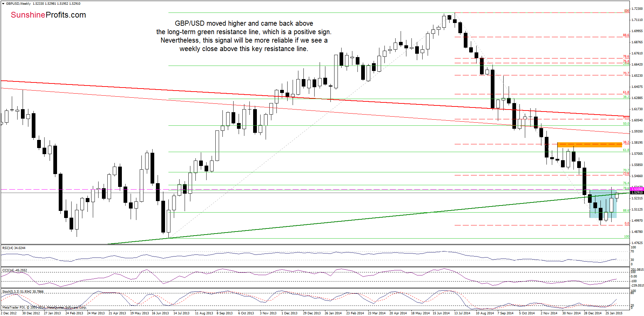644x316 pixels.
Task: Click the 1.48780 price axis label
Action: 637,232
